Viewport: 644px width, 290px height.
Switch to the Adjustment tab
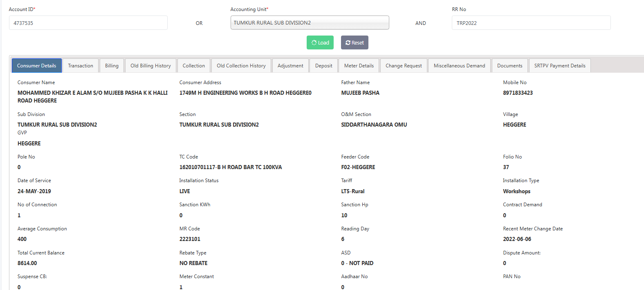click(x=290, y=66)
